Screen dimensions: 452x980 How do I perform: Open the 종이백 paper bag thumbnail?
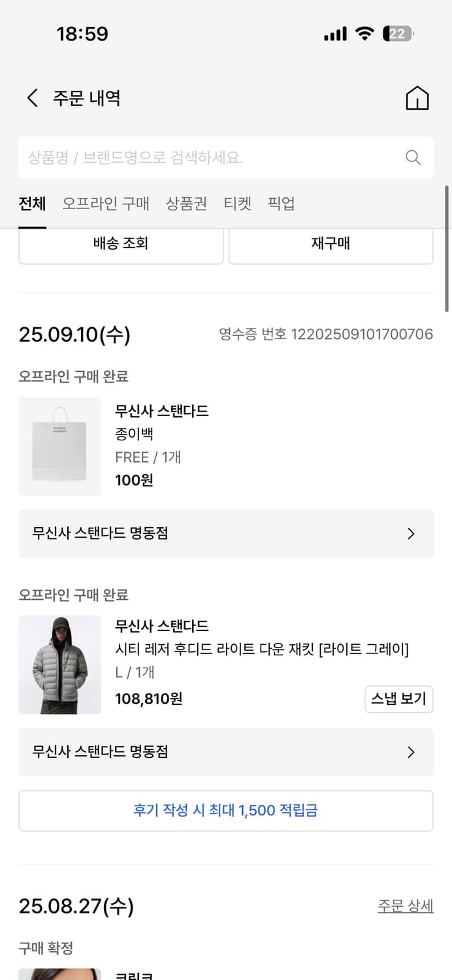(59, 446)
